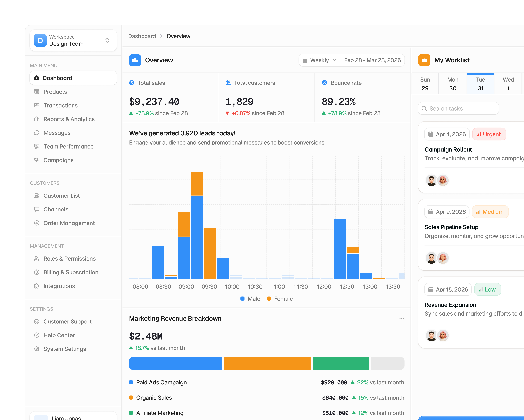Open the Campaigns menu item
524x420 pixels.
coord(73,160)
